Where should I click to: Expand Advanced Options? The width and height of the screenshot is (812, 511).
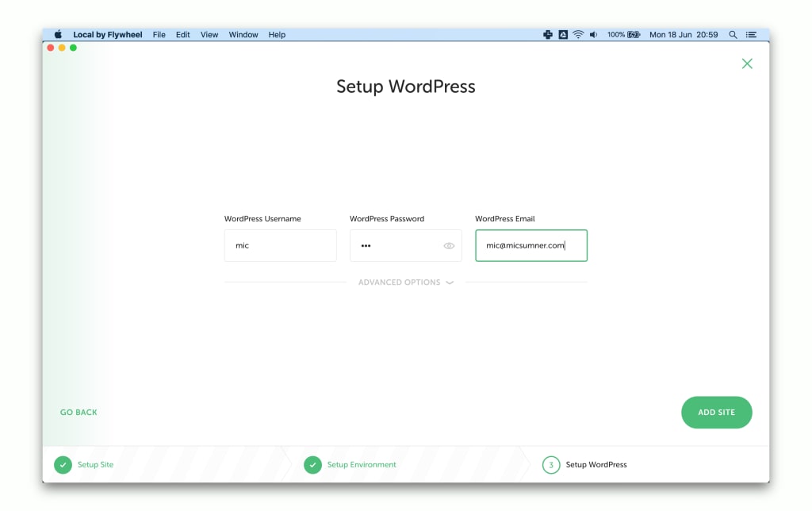pos(406,282)
